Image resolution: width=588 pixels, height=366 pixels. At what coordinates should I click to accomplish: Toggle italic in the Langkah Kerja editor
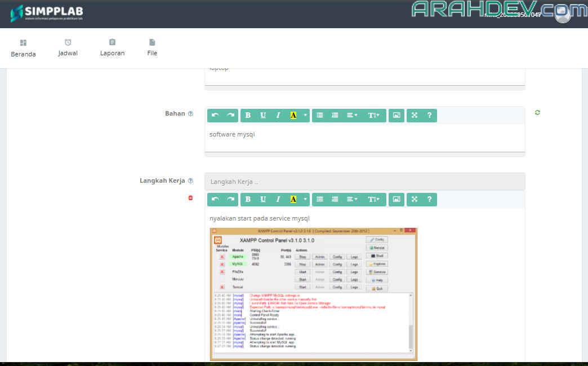pyautogui.click(x=278, y=200)
